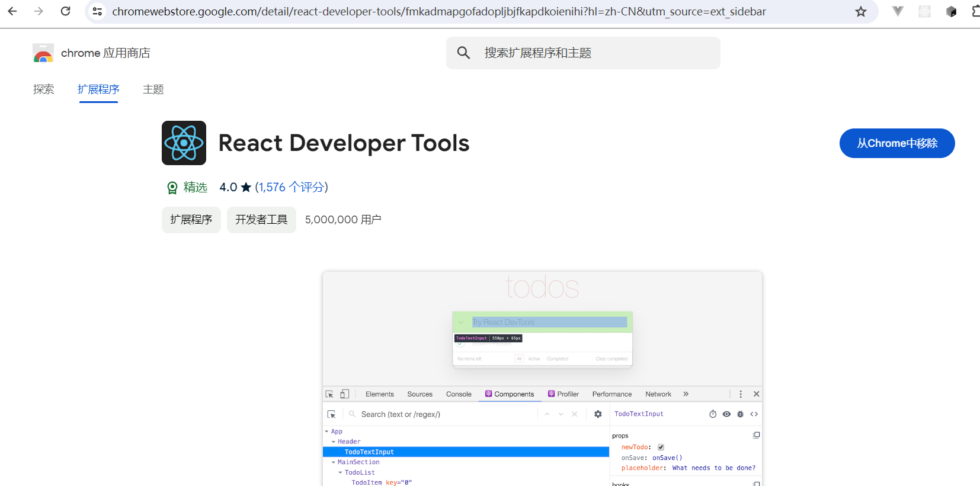Open the 1,576 个评分 ratings link
The width and height of the screenshot is (980, 486).
(x=292, y=187)
